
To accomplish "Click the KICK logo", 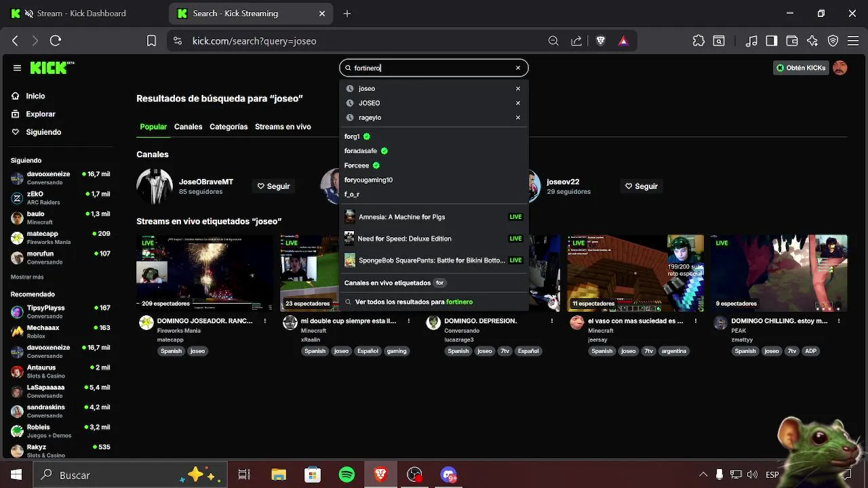I will 52,68.
